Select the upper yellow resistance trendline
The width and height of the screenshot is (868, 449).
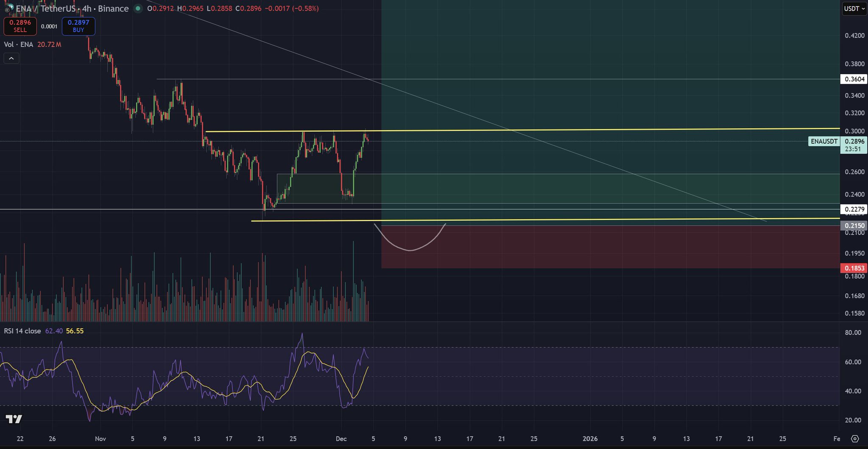point(594,129)
